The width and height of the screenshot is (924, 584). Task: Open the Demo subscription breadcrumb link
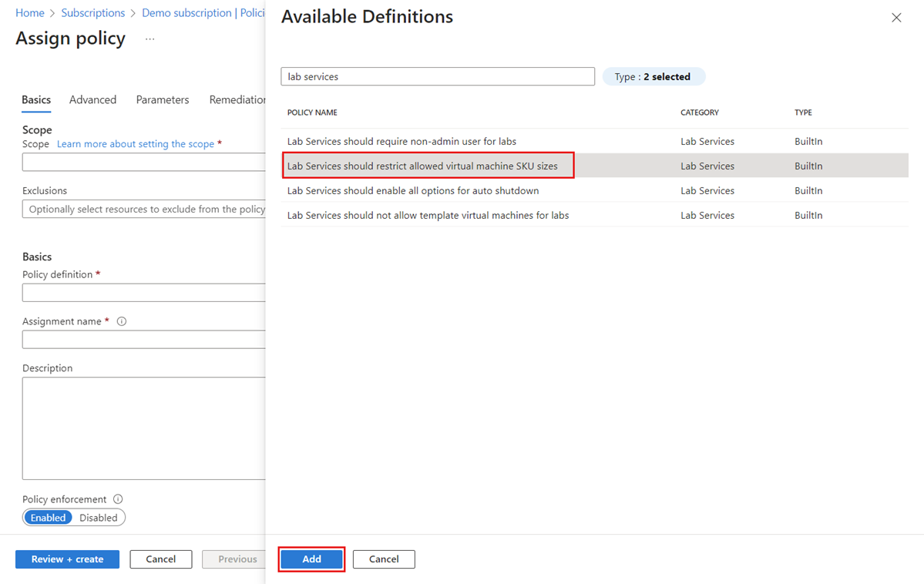click(203, 13)
